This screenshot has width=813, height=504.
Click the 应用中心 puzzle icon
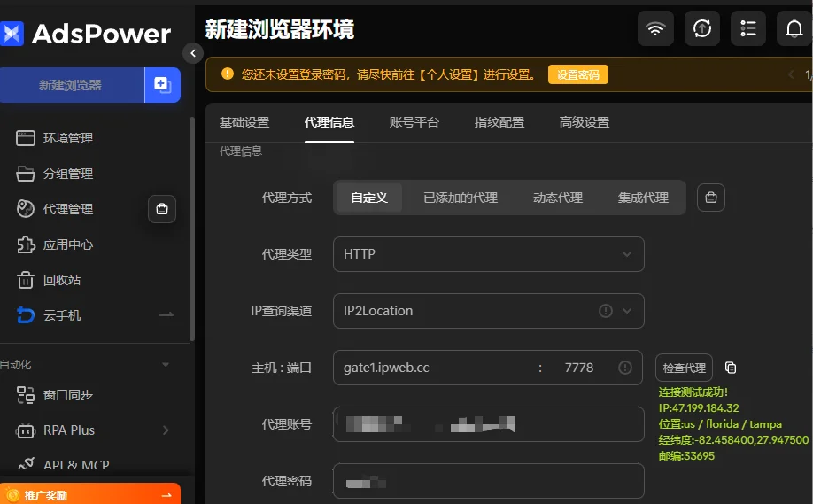tap(26, 244)
